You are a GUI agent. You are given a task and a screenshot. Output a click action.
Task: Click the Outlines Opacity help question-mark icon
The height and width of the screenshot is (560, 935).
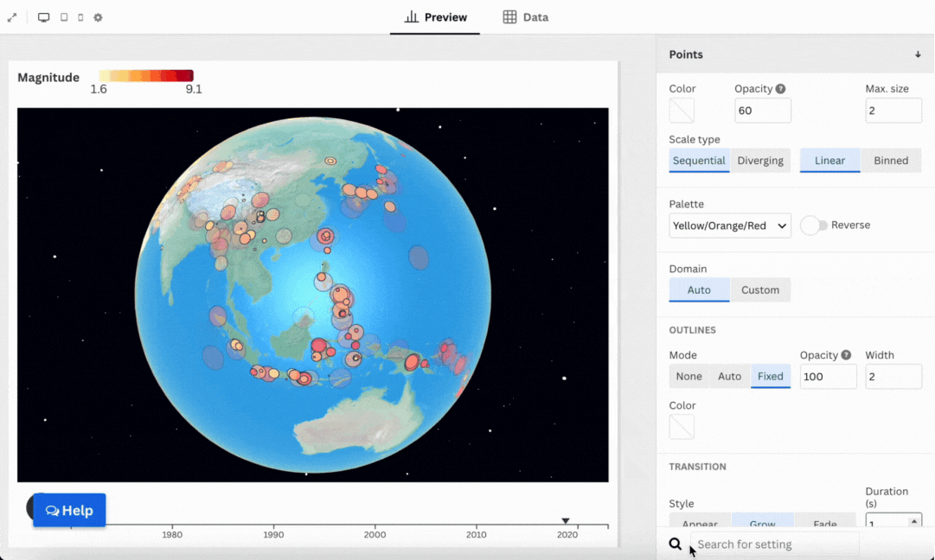(x=846, y=355)
